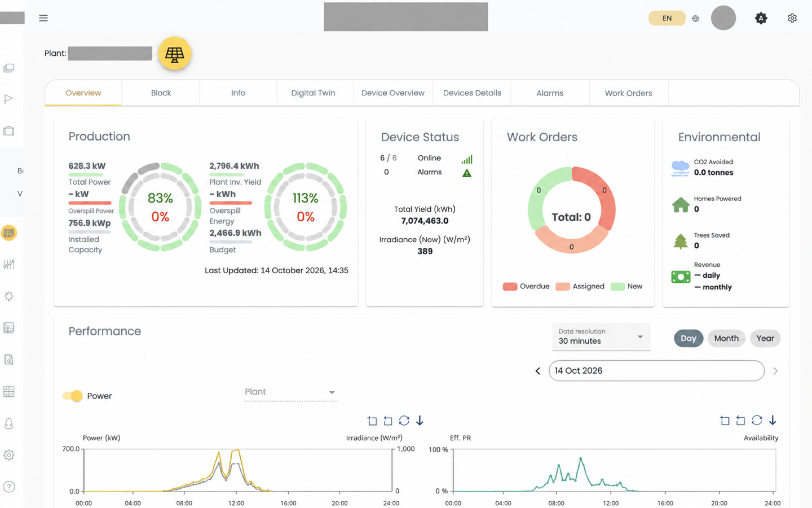This screenshot has width=812, height=508.
Task: Click the solar panel plant icon button
Action: 175,54
